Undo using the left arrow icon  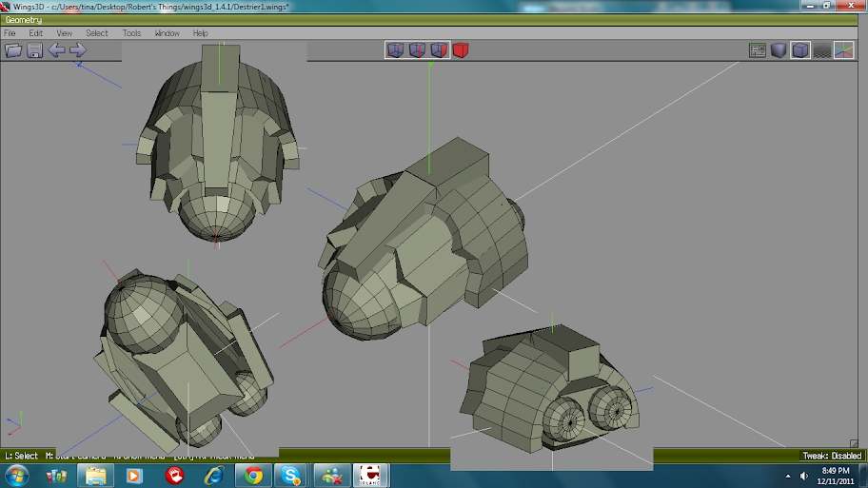[x=56, y=50]
